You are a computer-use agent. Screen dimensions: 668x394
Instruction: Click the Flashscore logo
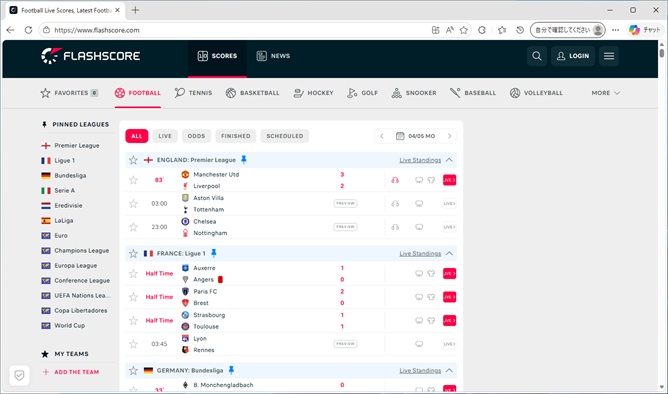(90, 56)
